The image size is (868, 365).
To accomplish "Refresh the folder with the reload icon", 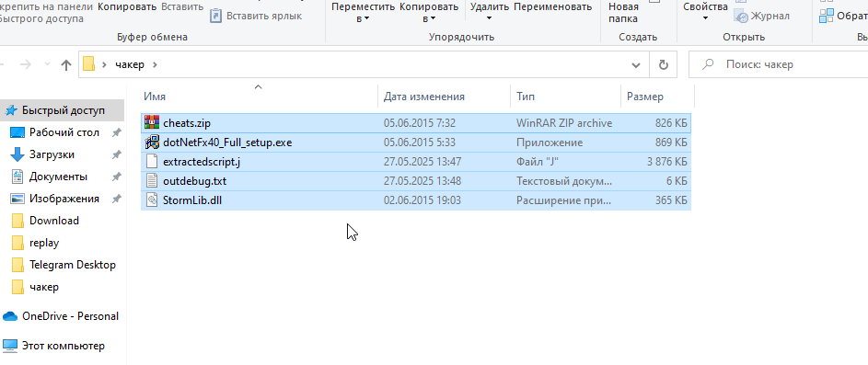I will click(x=663, y=64).
